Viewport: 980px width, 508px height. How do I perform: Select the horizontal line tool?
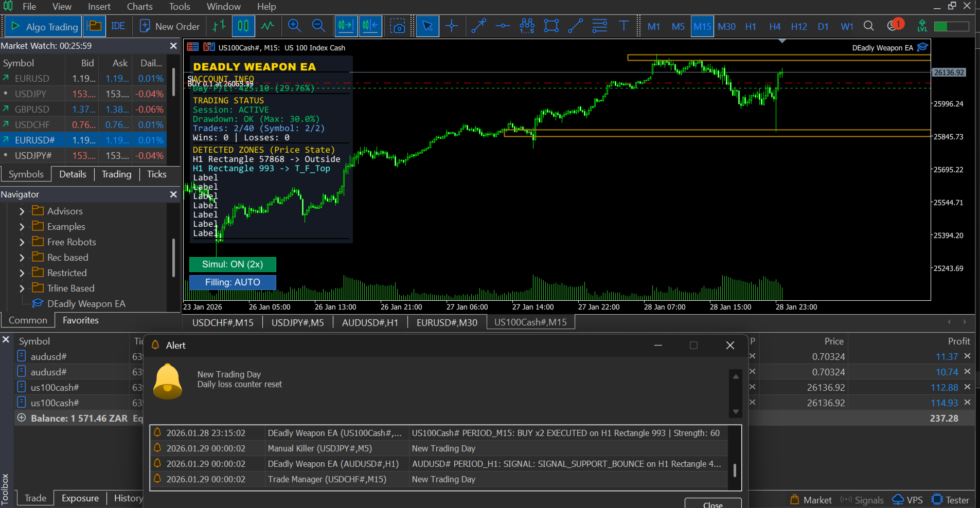503,26
